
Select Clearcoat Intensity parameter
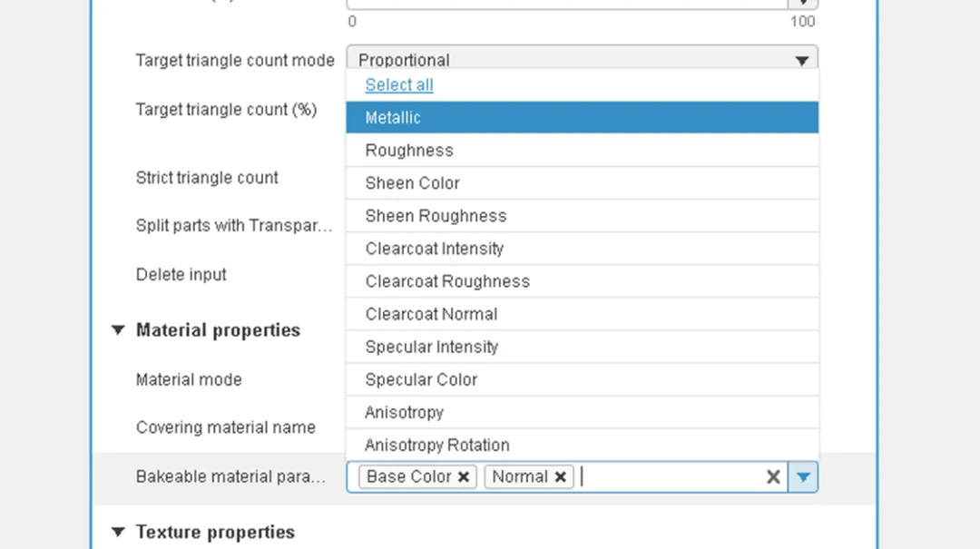[434, 249]
